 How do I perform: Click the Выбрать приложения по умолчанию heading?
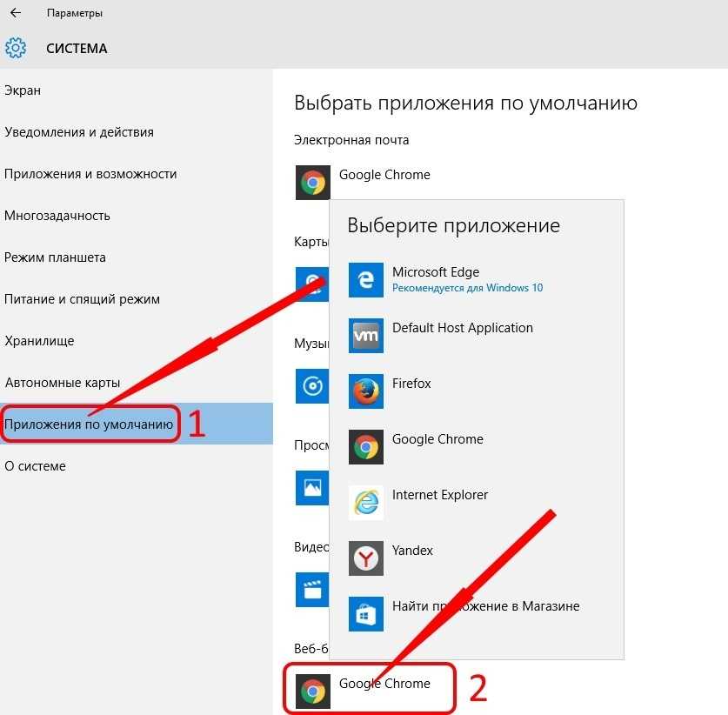coord(465,103)
